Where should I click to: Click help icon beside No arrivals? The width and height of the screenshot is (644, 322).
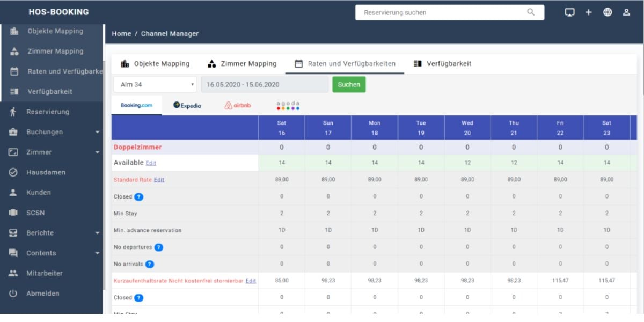150,264
